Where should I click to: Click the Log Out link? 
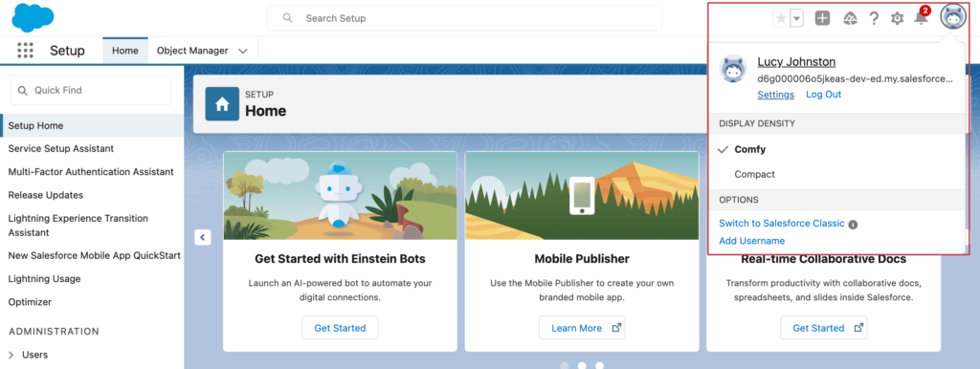[x=823, y=95]
